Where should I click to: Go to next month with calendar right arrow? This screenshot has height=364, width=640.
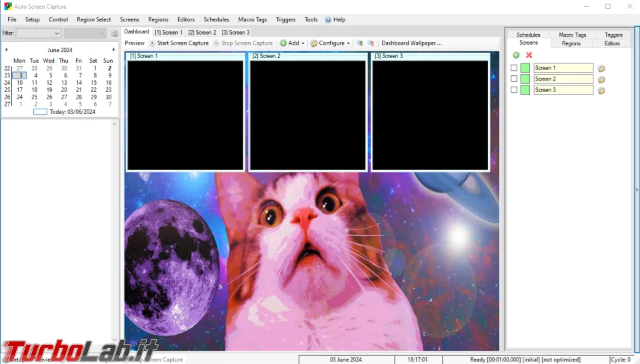click(x=113, y=50)
